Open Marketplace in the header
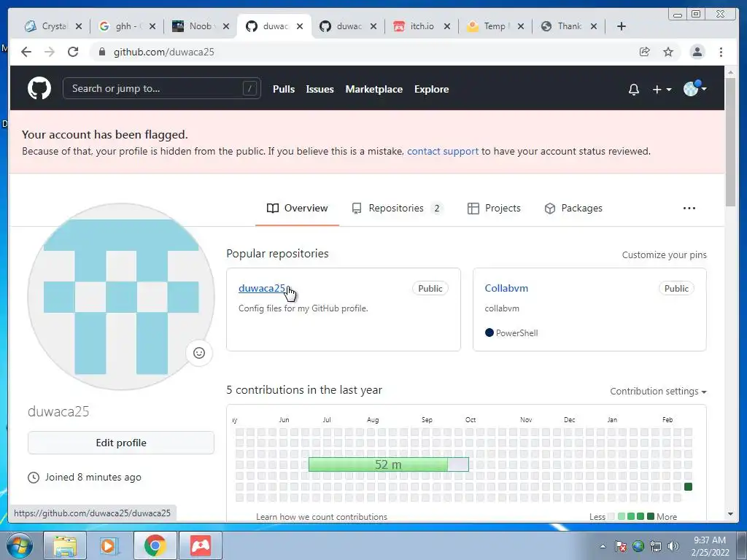The width and height of the screenshot is (747, 560). click(374, 89)
